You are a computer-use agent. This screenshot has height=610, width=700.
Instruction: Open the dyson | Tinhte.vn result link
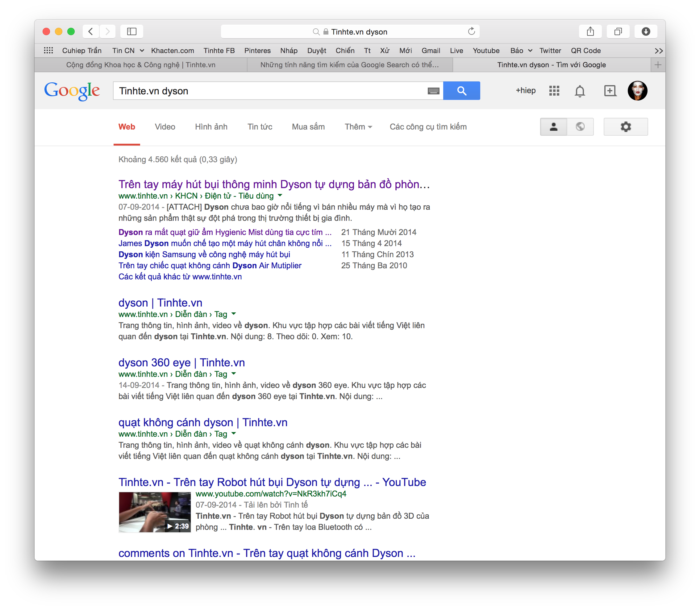click(160, 302)
